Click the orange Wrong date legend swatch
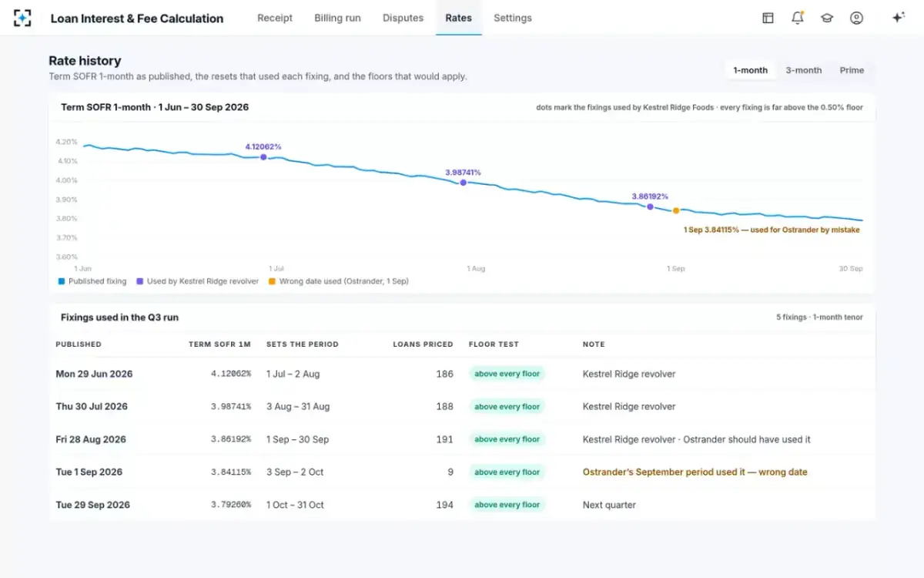 [272, 281]
